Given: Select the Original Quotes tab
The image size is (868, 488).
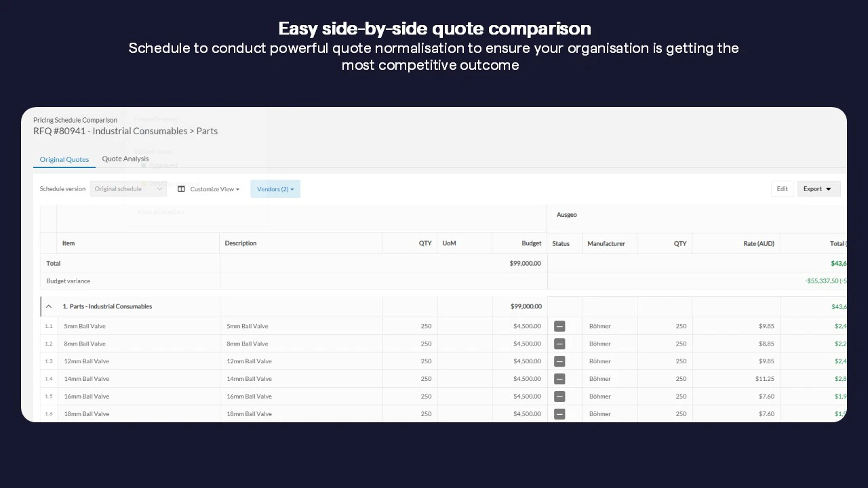Looking at the screenshot, I should (64, 159).
